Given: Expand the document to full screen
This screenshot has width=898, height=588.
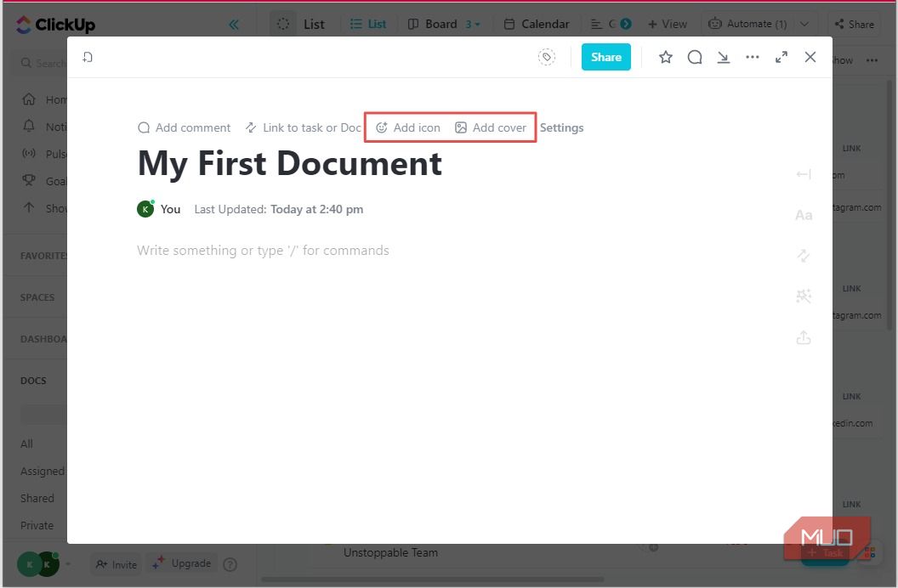Looking at the screenshot, I should 781,57.
